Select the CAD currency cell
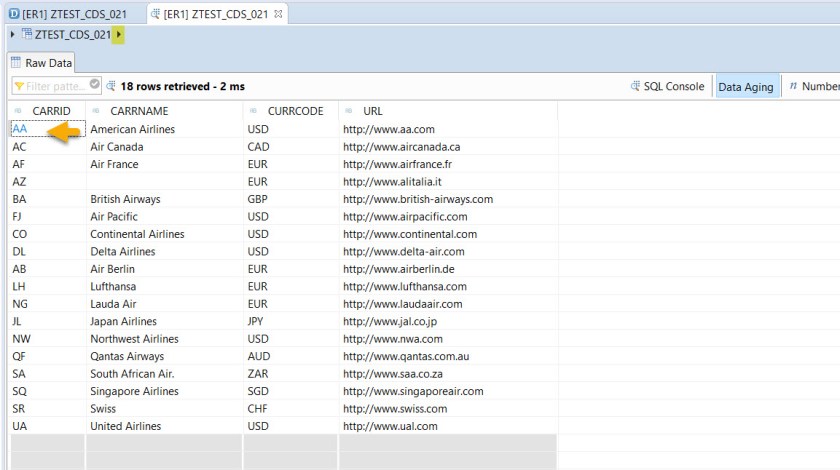The height and width of the screenshot is (470, 840). [x=291, y=147]
